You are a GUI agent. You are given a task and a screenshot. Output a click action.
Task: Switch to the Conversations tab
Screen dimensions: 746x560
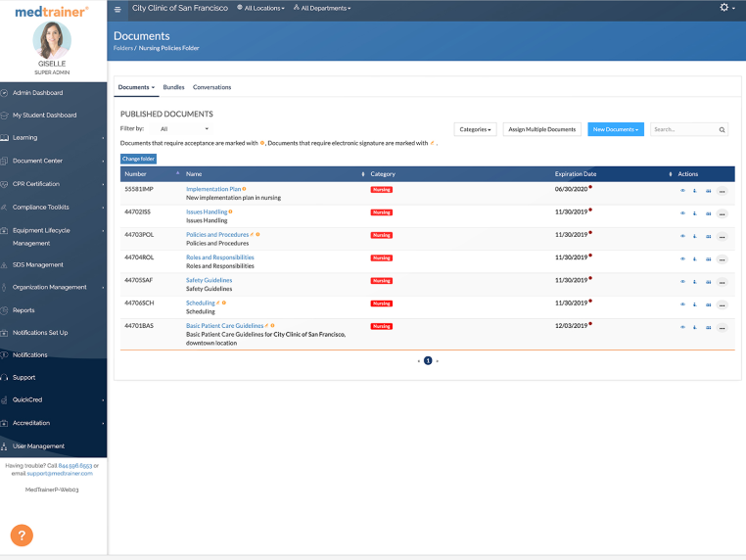coord(211,87)
